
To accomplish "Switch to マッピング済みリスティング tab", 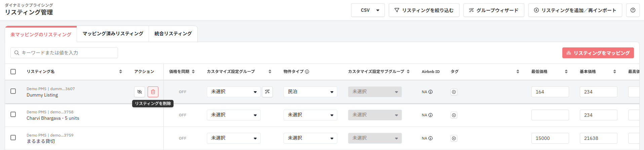I will coord(113,34).
